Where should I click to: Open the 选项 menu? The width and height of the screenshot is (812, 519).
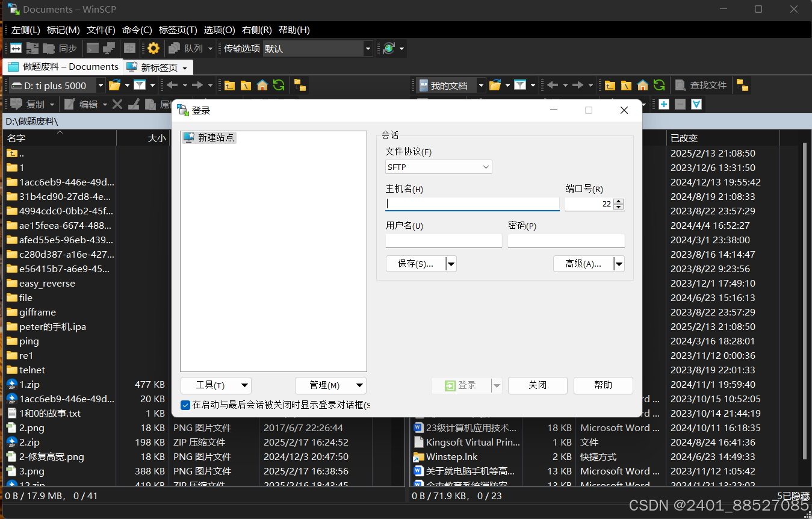219,30
